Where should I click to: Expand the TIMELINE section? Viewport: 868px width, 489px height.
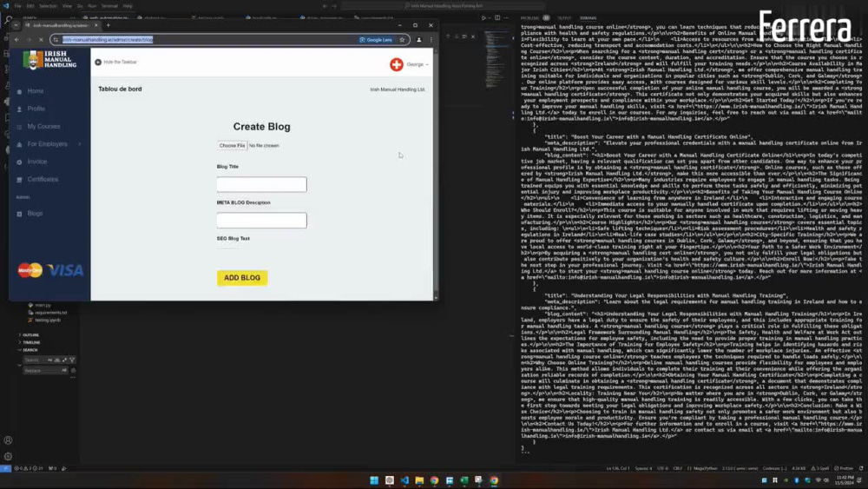[x=31, y=343]
